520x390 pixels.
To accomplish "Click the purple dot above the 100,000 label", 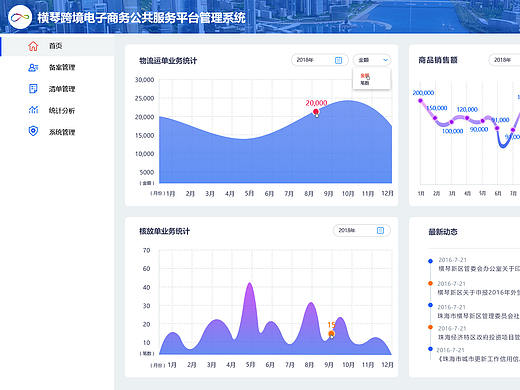I will 451,122.
